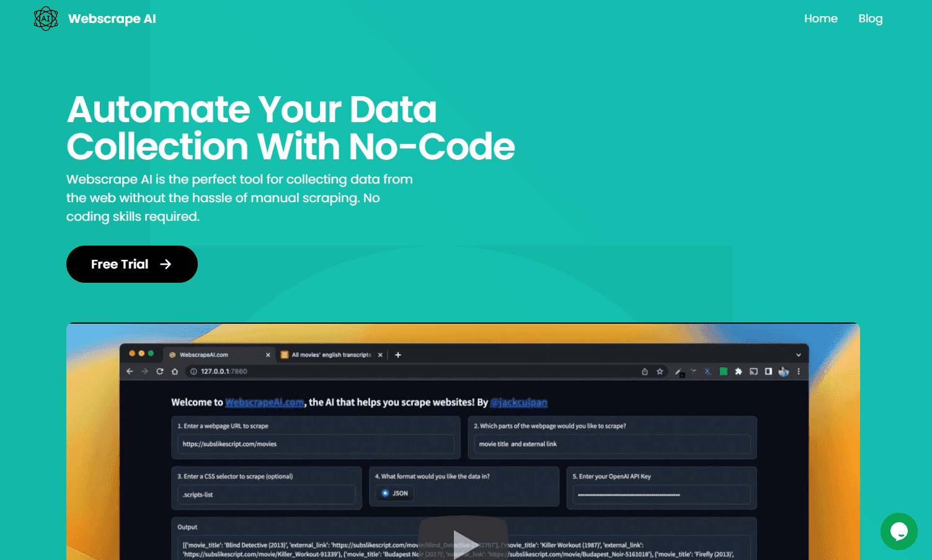Click the browser back arrow in the video
The image size is (932, 560).
(130, 371)
